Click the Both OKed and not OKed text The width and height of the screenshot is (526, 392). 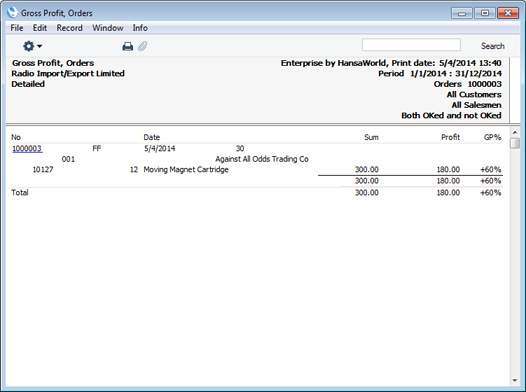click(451, 115)
